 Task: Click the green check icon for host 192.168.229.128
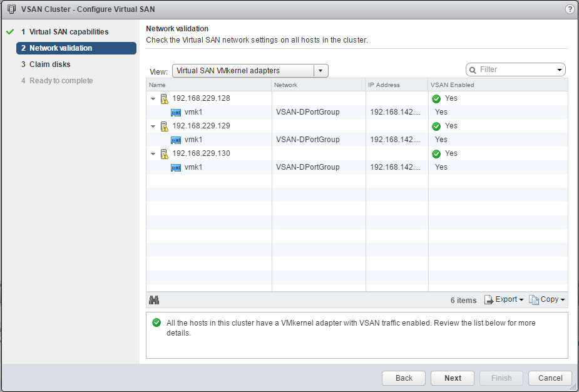[436, 99]
